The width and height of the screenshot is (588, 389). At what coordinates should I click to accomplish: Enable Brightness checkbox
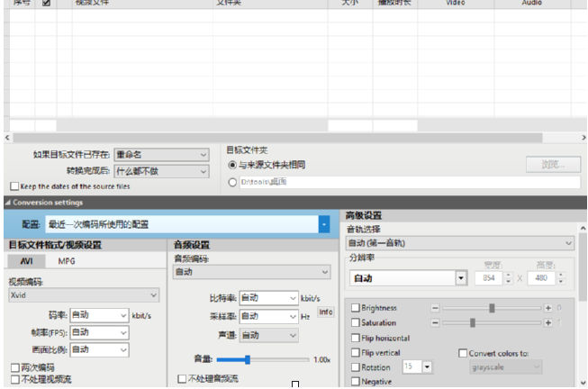[x=356, y=308]
